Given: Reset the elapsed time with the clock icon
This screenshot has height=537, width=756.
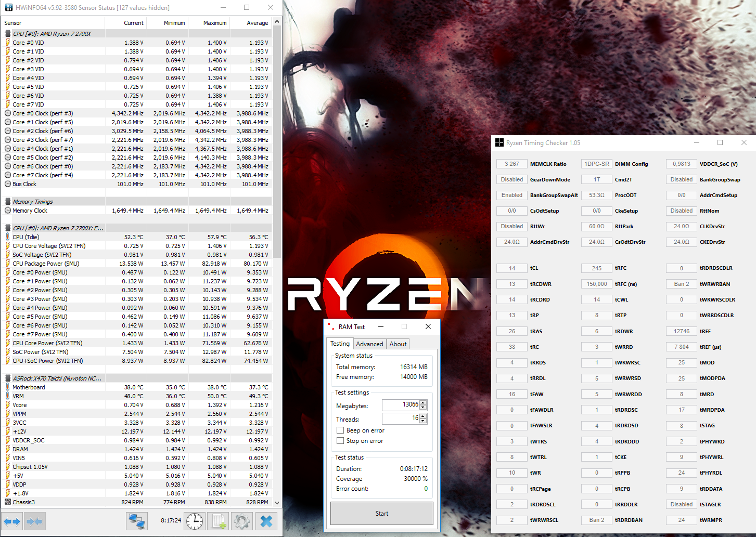Looking at the screenshot, I should (x=195, y=521).
